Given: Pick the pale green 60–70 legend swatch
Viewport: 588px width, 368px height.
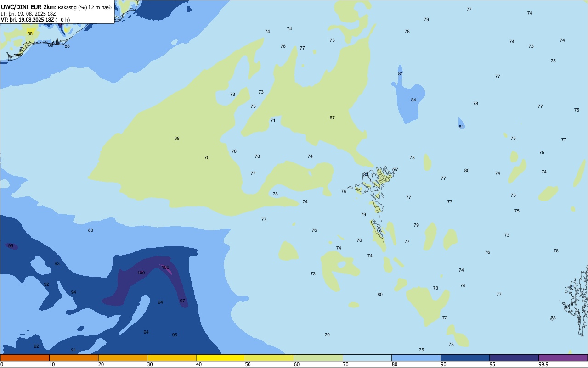Looking at the screenshot, I should click(x=318, y=357).
